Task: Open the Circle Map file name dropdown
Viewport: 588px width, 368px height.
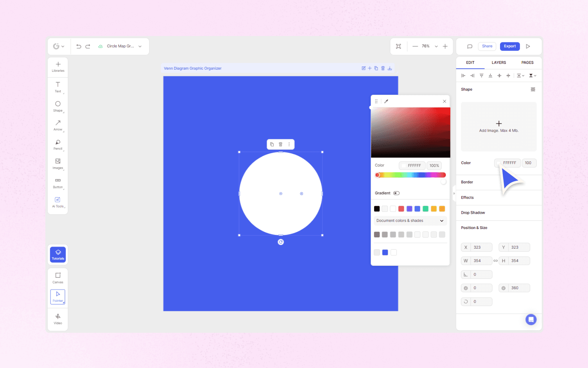Action: tap(140, 46)
